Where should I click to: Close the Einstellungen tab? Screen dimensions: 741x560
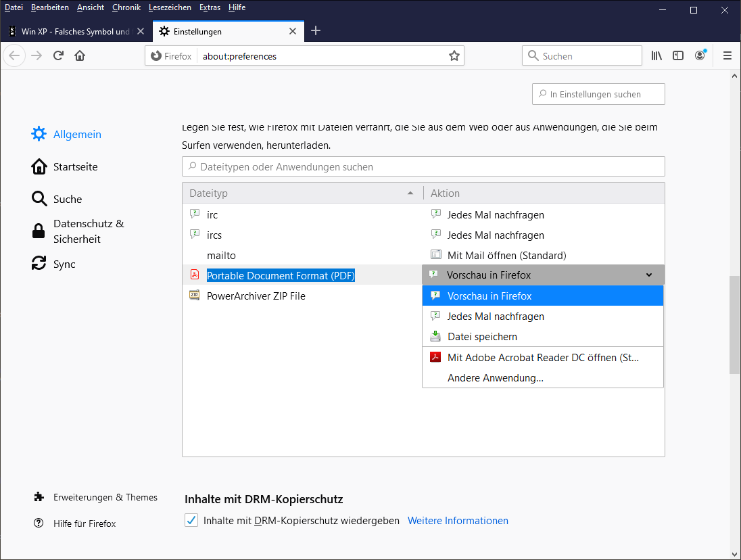tap(293, 31)
